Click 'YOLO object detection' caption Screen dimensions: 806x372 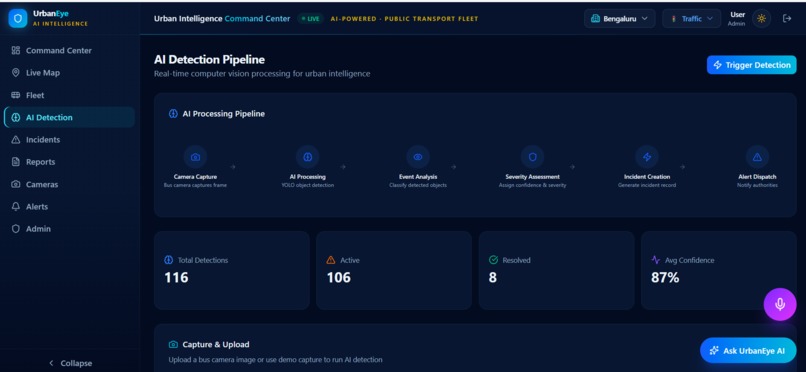(307, 185)
